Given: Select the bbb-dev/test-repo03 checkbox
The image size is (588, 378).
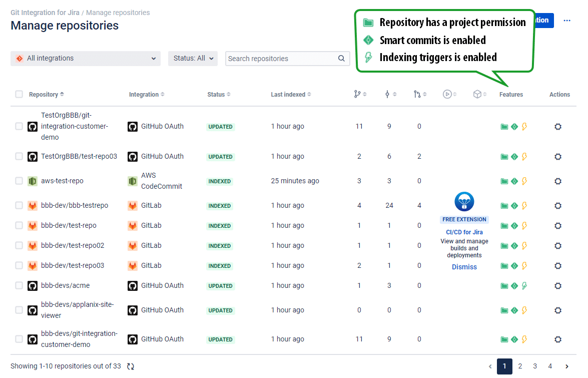Looking at the screenshot, I should tap(19, 265).
